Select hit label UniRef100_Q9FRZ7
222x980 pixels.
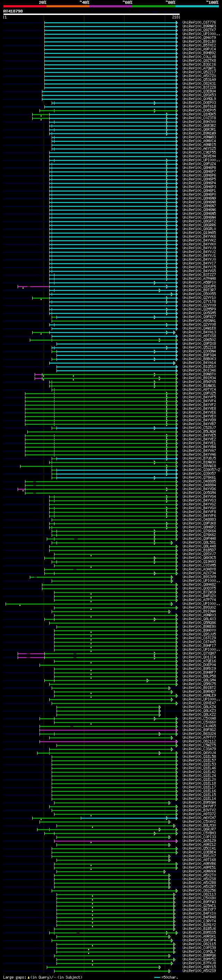(199, 316)
